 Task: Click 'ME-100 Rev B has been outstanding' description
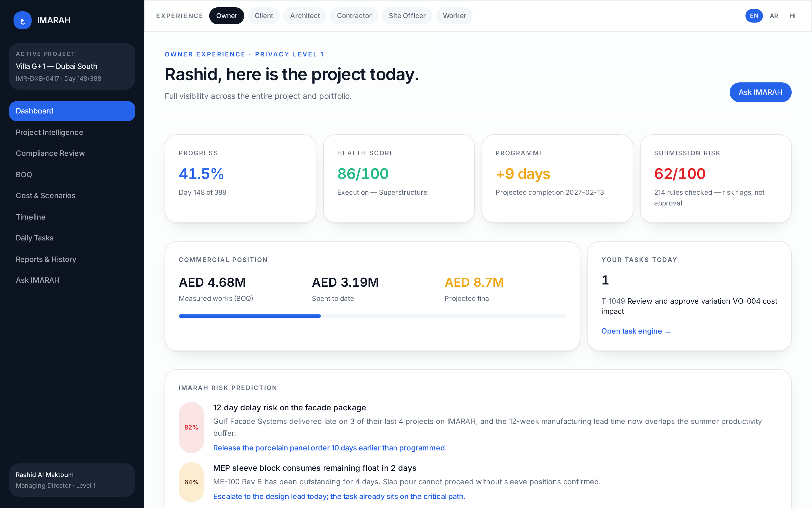[x=407, y=482]
